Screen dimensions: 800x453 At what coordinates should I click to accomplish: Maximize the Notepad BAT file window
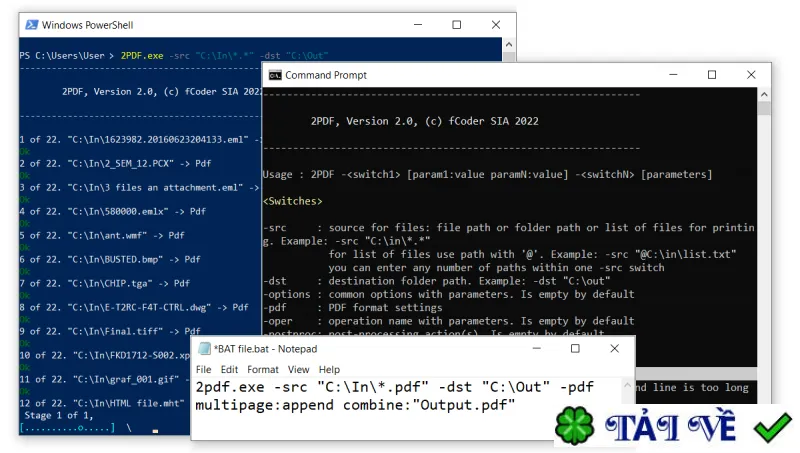pyautogui.click(x=575, y=348)
